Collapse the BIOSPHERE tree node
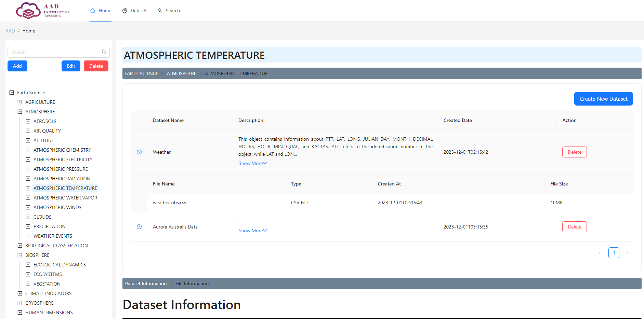Screen dimensions: 644x319 click(x=20, y=255)
